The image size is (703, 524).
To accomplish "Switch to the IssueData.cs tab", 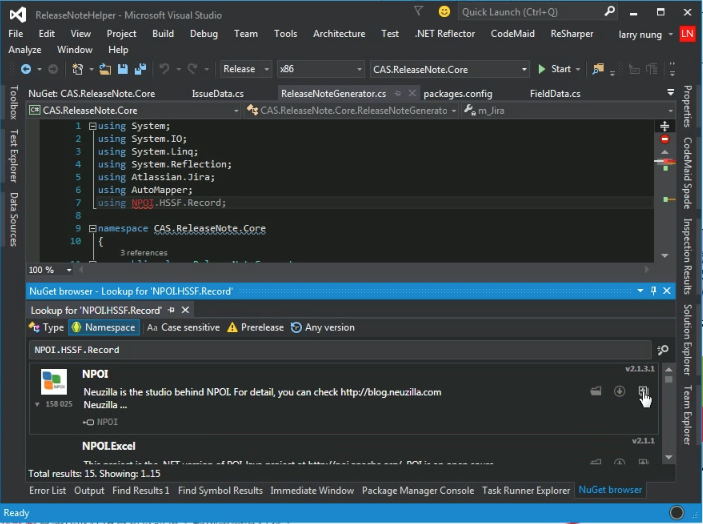I will pos(217,94).
